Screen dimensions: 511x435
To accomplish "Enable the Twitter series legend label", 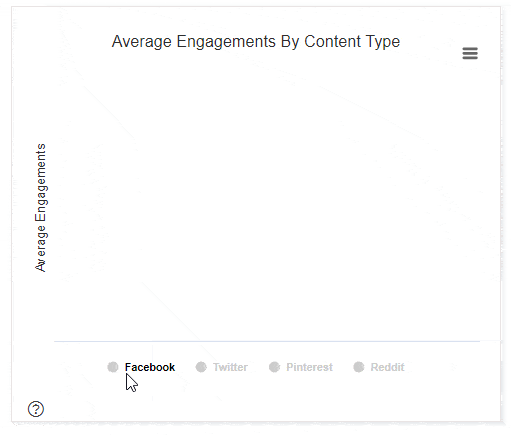I will [x=230, y=367].
